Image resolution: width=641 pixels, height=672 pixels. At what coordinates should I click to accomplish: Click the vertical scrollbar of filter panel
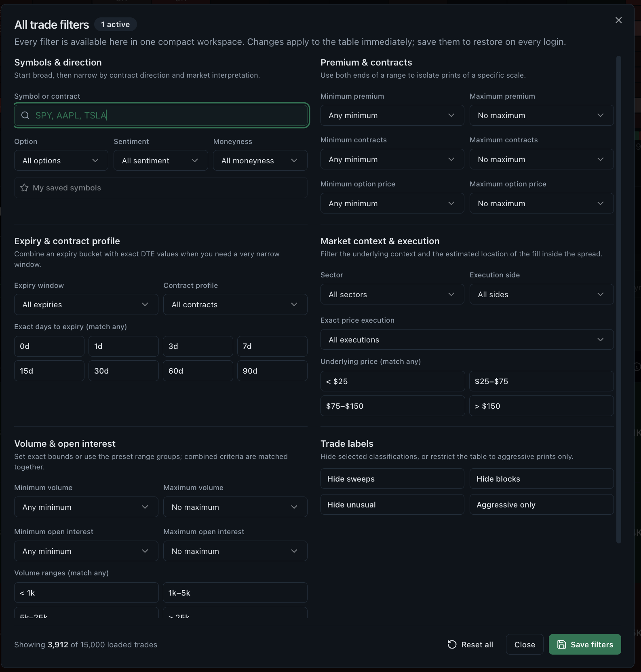(619, 299)
